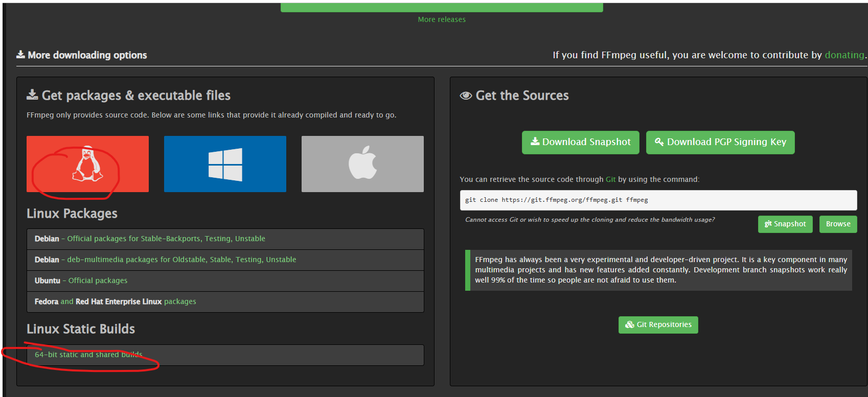Open the git Snapshot button
868x397 pixels.
pos(785,224)
